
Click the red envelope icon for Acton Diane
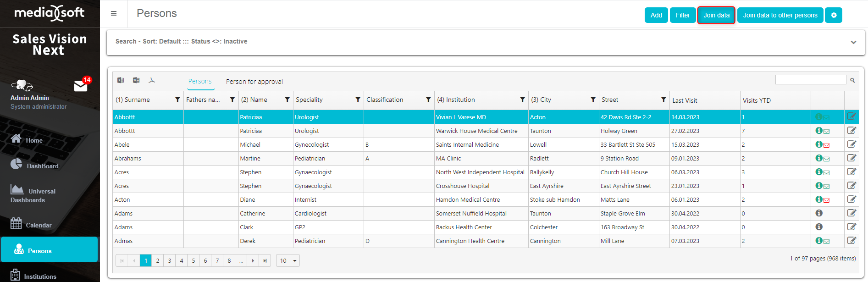pos(826,200)
